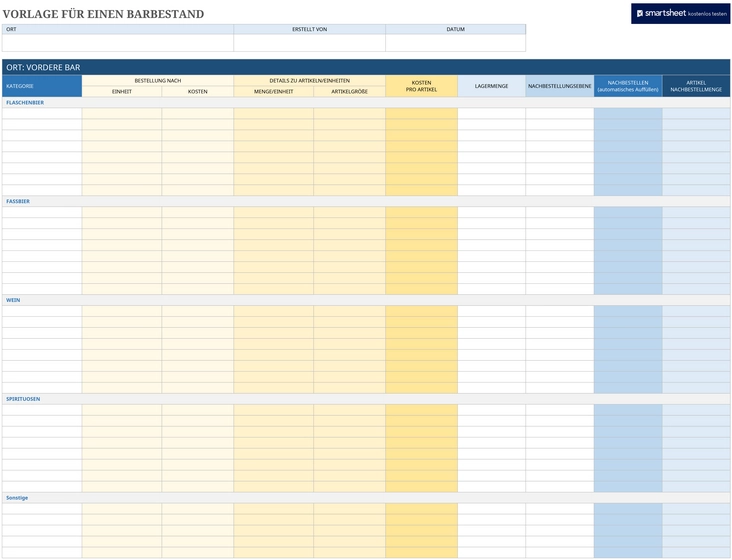Screen dimensions: 732x560
Task: Click the ARTIKELGRÖßE sub-header
Action: point(350,91)
